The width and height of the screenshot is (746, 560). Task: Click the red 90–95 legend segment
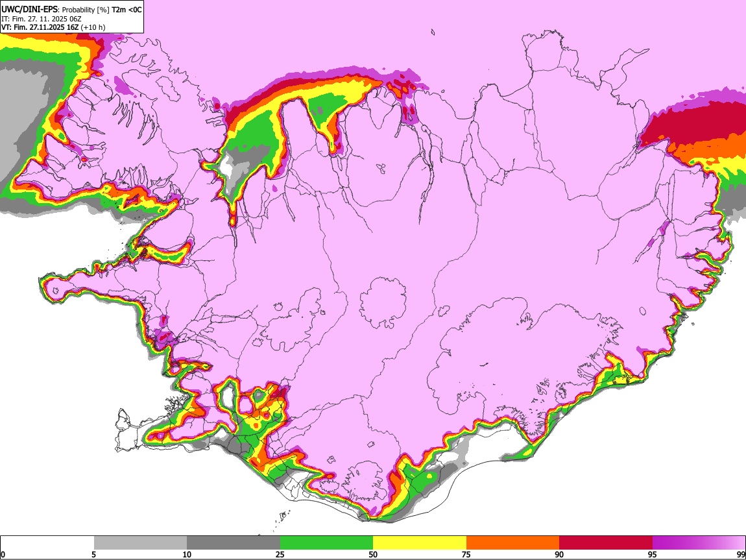[x=606, y=542]
